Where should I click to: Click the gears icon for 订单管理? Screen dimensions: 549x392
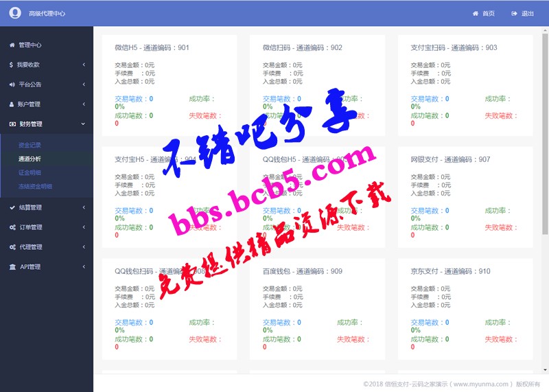(12, 227)
